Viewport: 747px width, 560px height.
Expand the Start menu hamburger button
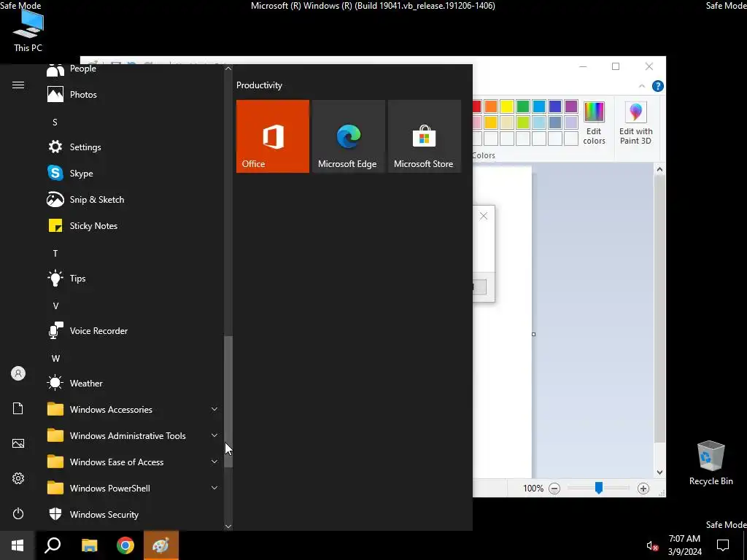tap(18, 85)
